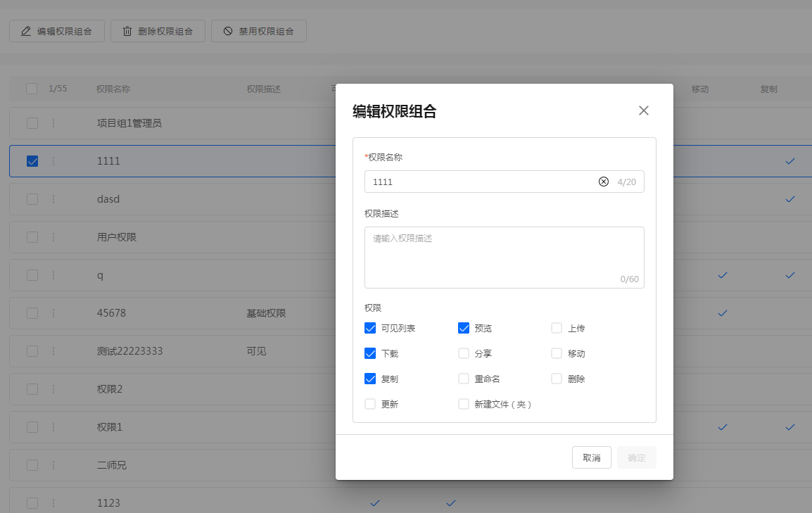Viewport: 812px width, 513px height.
Task: Uncheck the 下载 permission
Action: (x=370, y=353)
